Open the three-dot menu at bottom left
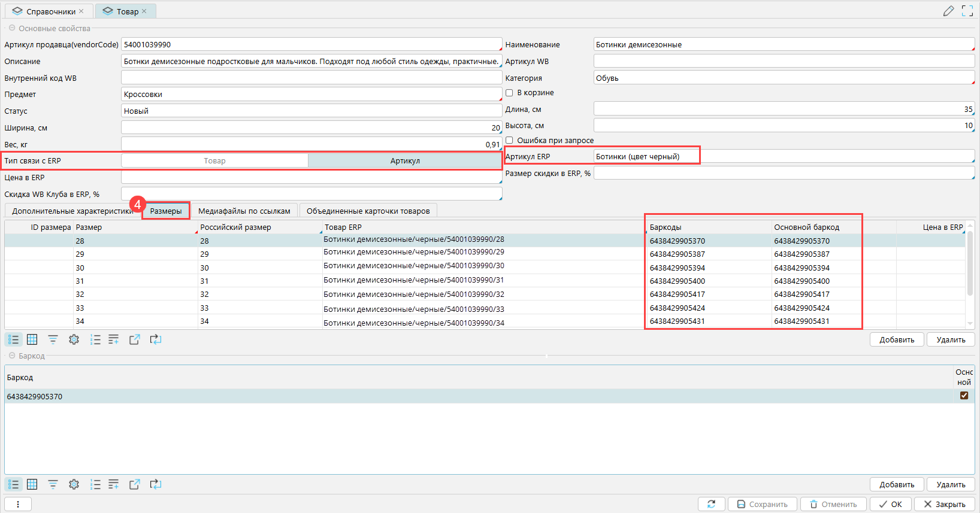 pyautogui.click(x=18, y=504)
